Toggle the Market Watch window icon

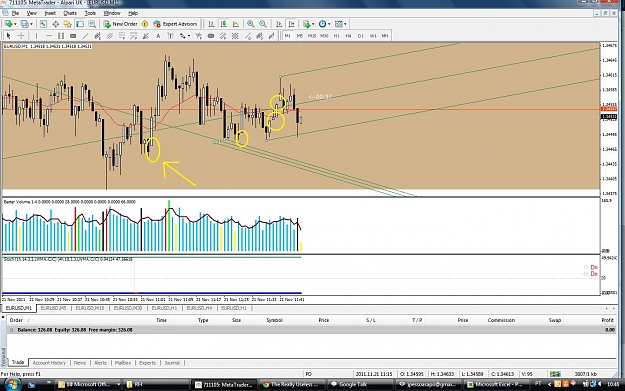coord(43,24)
